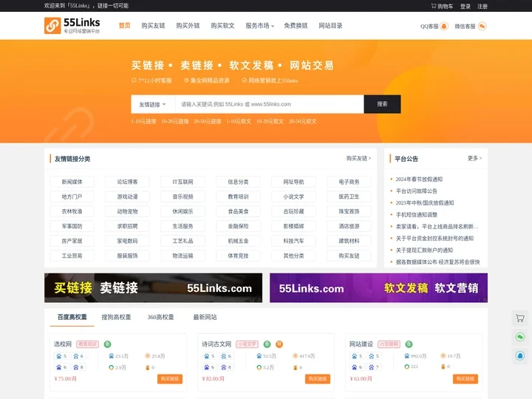The width and height of the screenshot is (532, 399).
Task: Switch to the 最新网站 tab
Action: coord(205,317)
